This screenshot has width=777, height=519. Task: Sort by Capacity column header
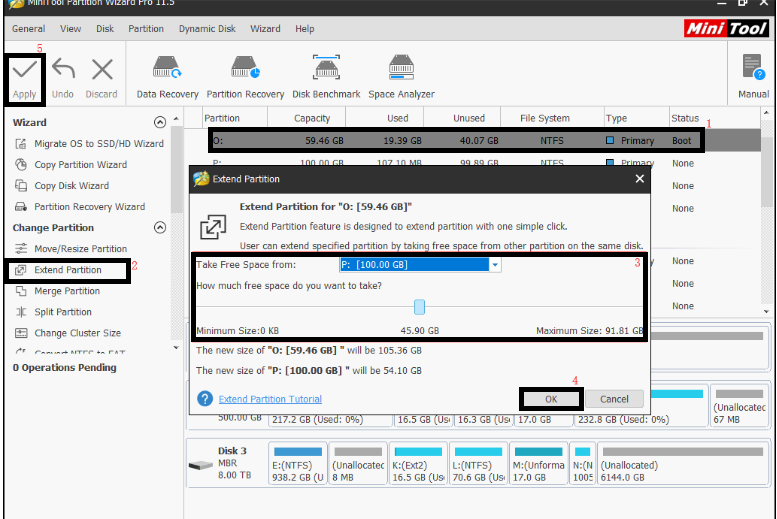pyautogui.click(x=312, y=118)
